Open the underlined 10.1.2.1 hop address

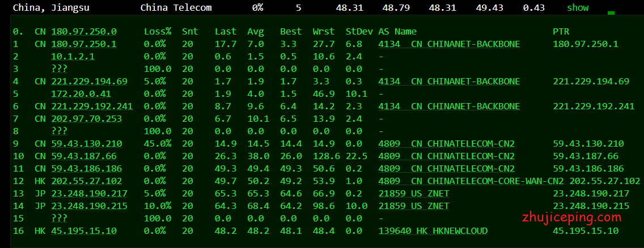[x=73, y=57]
